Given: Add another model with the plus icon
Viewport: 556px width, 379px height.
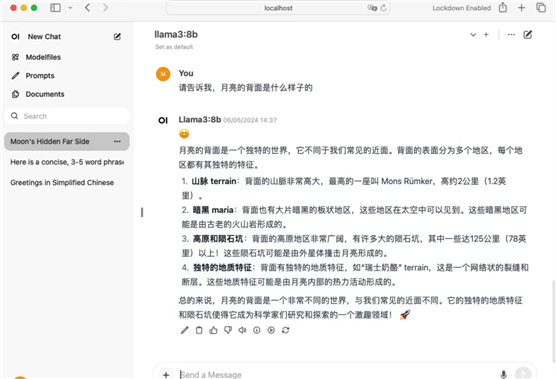Looking at the screenshot, I should click(x=486, y=34).
